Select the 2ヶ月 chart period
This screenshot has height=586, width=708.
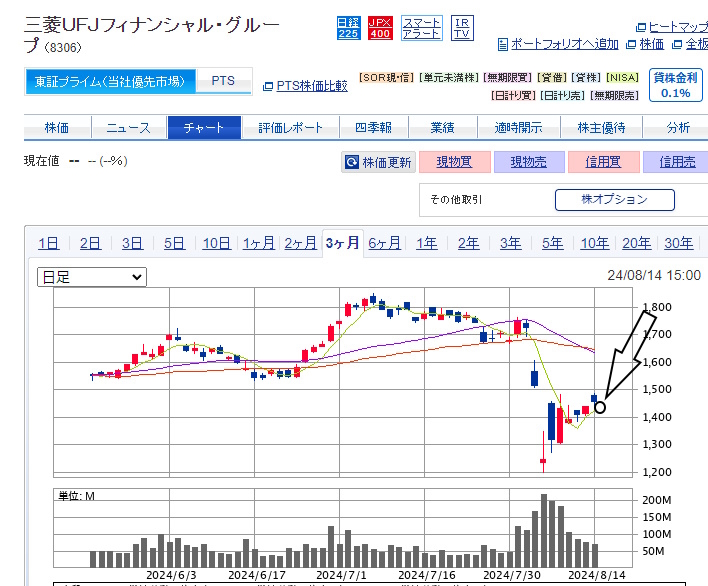coord(300,243)
